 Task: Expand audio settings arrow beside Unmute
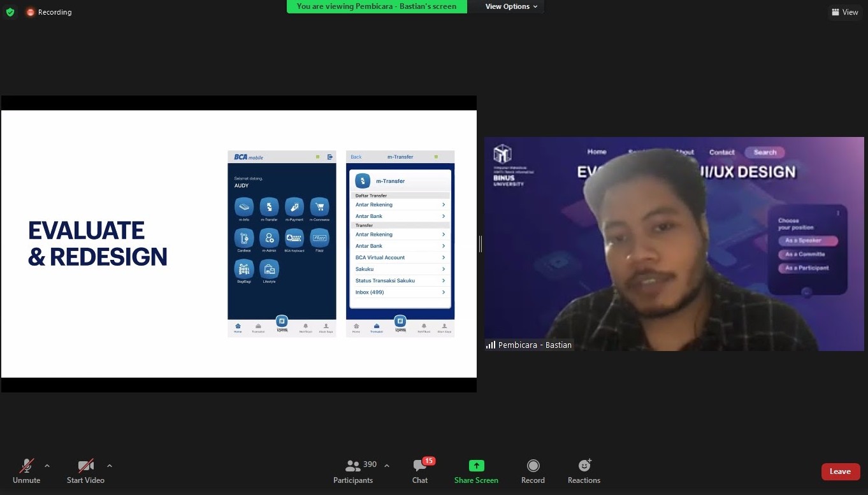tap(47, 466)
